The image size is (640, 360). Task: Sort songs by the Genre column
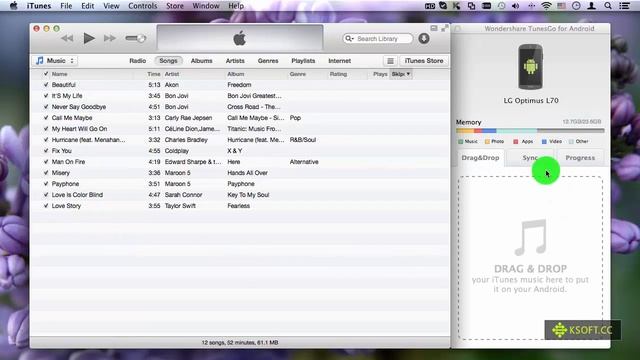point(298,74)
